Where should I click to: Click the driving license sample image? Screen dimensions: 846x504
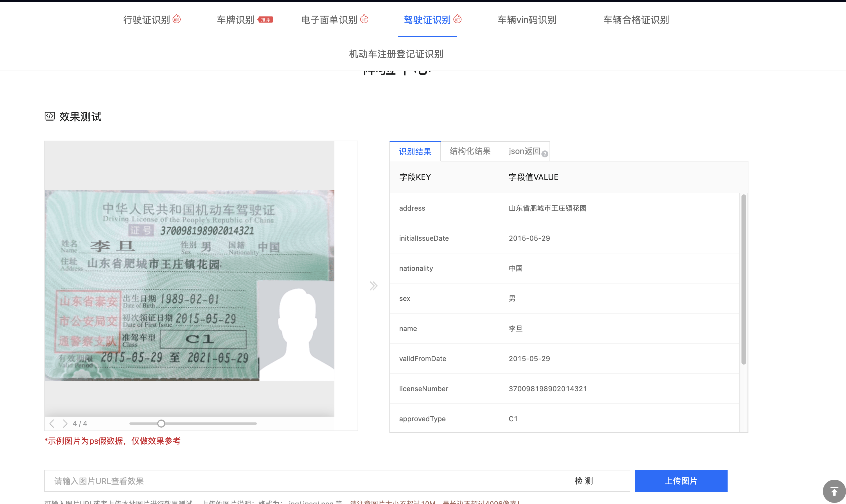point(190,286)
